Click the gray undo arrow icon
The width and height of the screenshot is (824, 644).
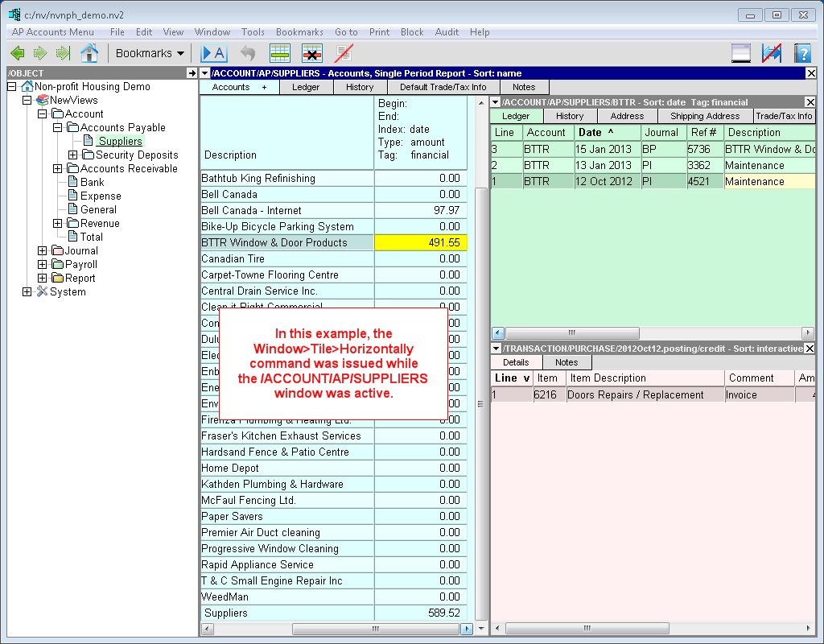click(x=248, y=53)
